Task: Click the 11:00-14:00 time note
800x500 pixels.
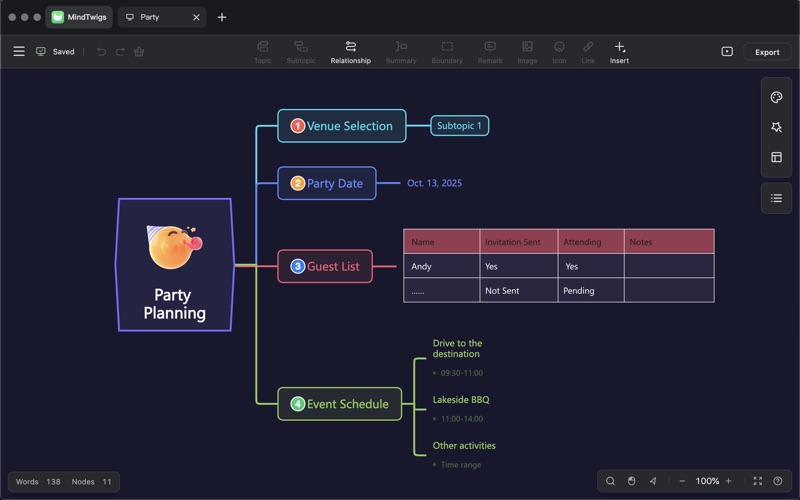Action: point(462,419)
